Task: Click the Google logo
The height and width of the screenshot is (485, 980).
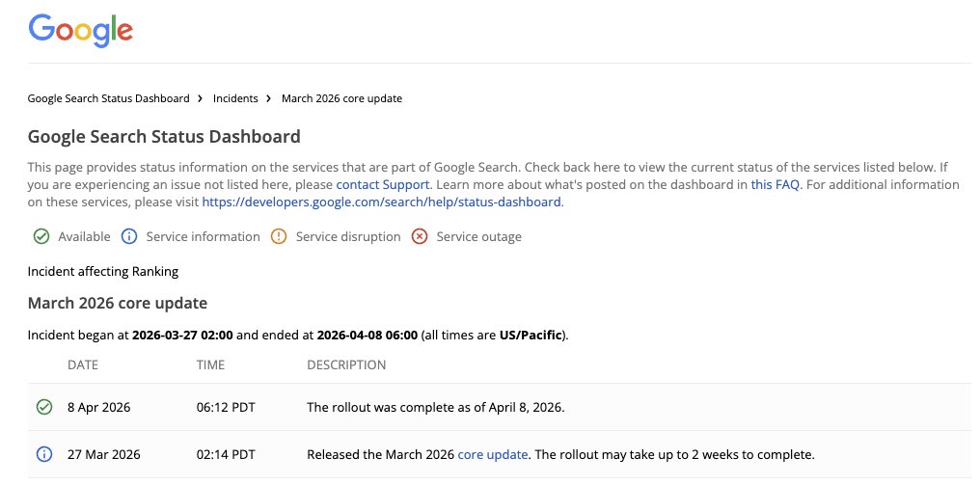Action: pos(81,30)
